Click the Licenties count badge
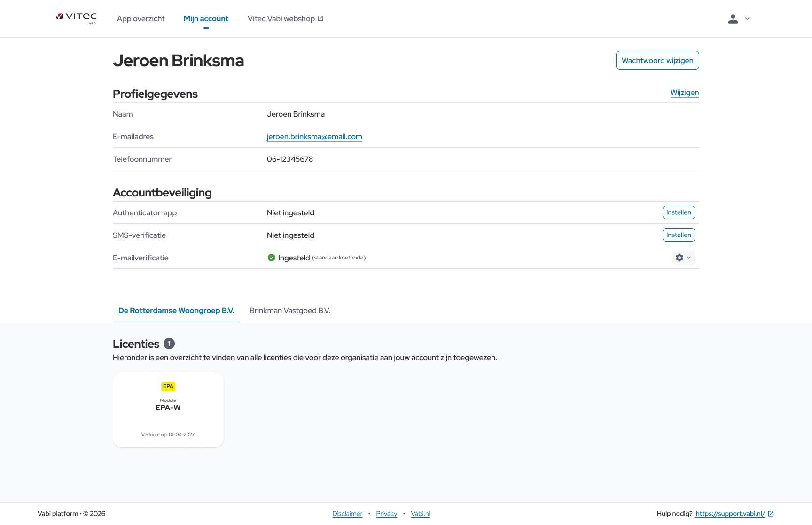812x525 pixels. pyautogui.click(x=169, y=344)
